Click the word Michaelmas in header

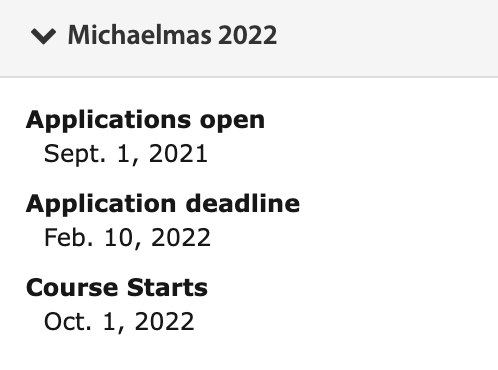[140, 35]
